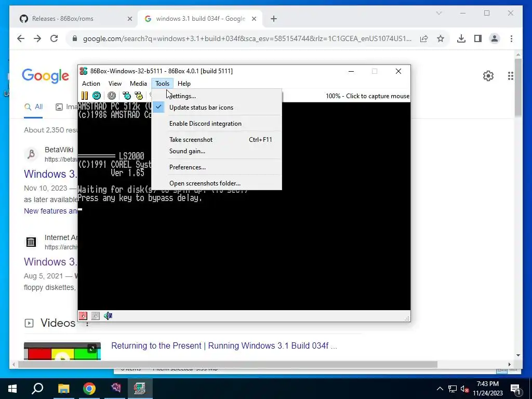This screenshot has width=532, height=399.
Task: Click the three-dot menu beside Videos heading
Action: tap(87, 323)
